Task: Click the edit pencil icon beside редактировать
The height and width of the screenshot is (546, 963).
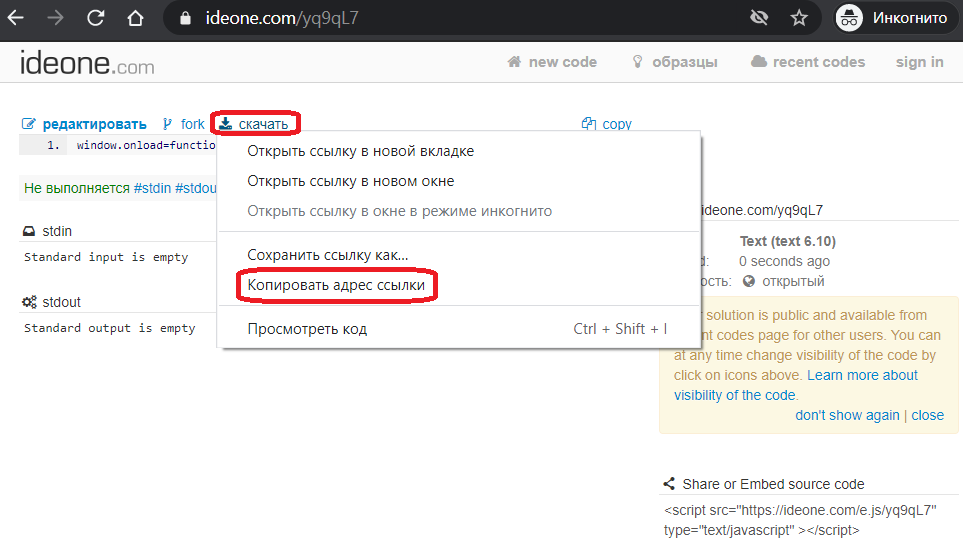Action: [29, 124]
